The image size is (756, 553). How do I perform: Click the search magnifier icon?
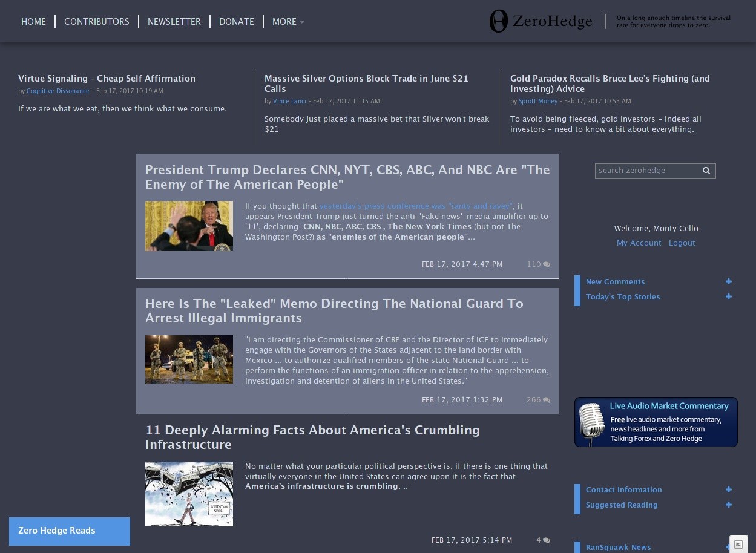point(706,171)
